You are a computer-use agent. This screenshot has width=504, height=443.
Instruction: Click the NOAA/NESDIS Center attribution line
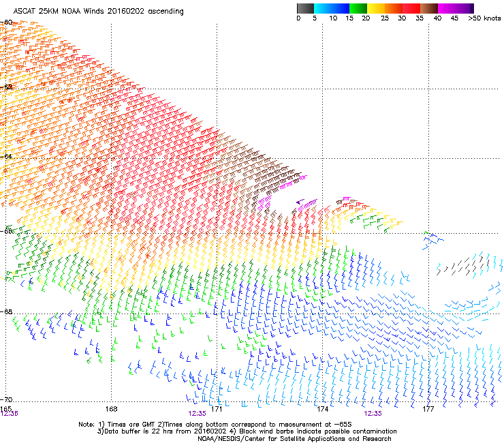click(x=294, y=439)
